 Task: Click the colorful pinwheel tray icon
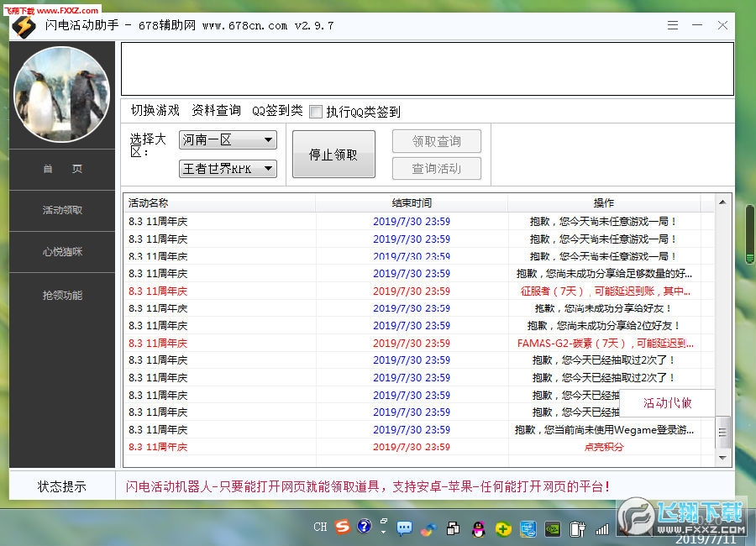point(428,529)
